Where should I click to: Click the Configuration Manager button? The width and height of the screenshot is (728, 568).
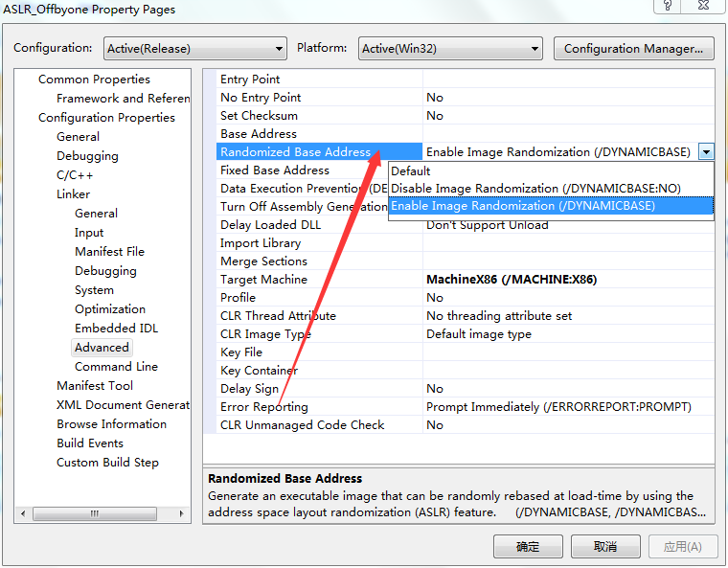tap(633, 49)
